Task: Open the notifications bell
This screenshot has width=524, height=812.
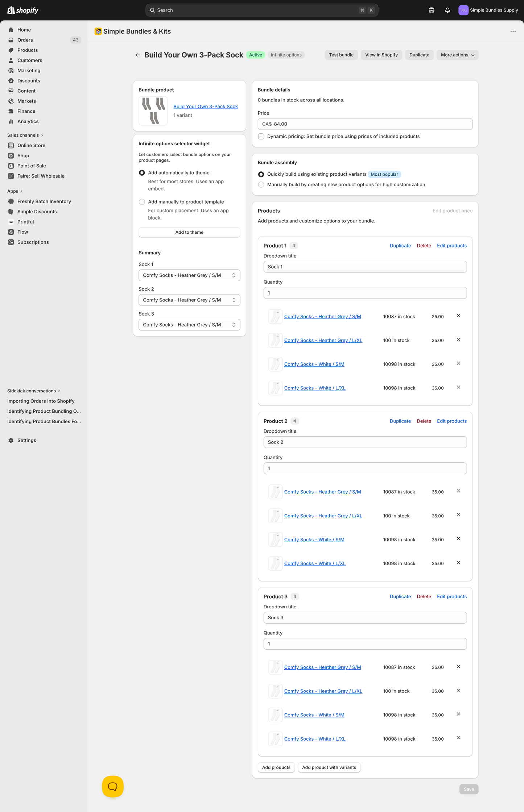Action: [447, 10]
